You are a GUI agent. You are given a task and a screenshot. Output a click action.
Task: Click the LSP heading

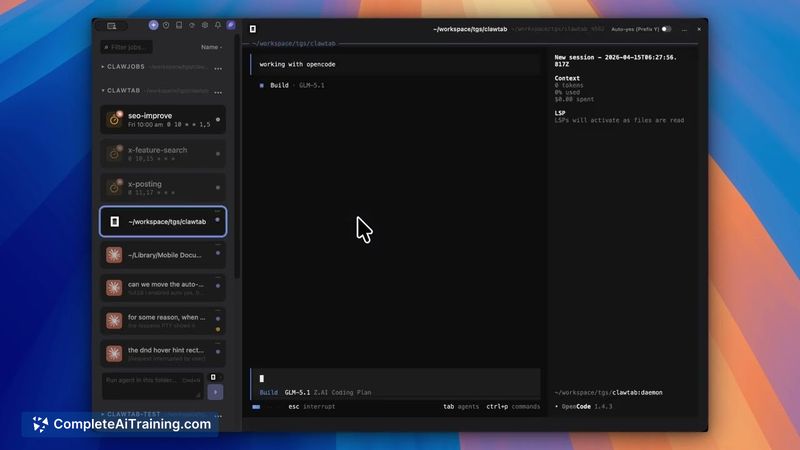[560, 113]
